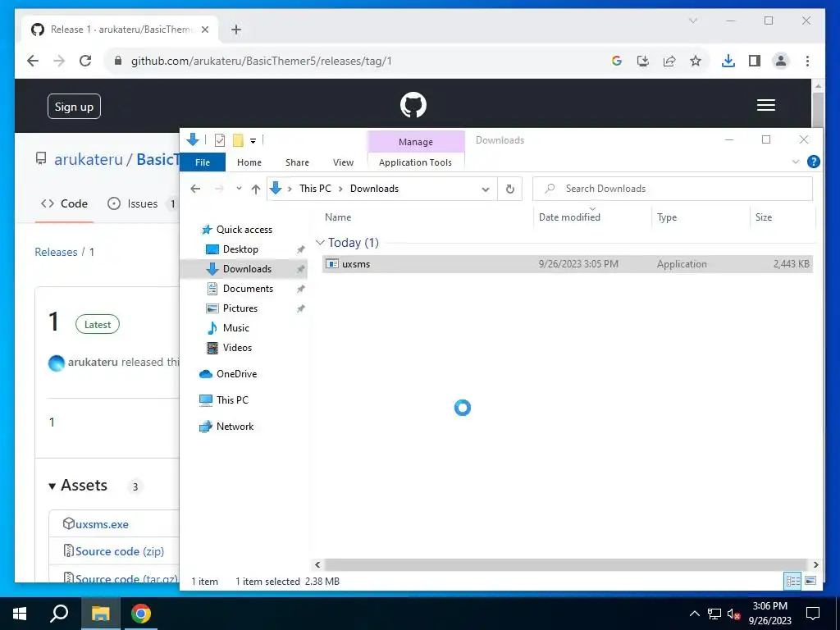
Task: Refresh the Downloads folder view
Action: [510, 189]
